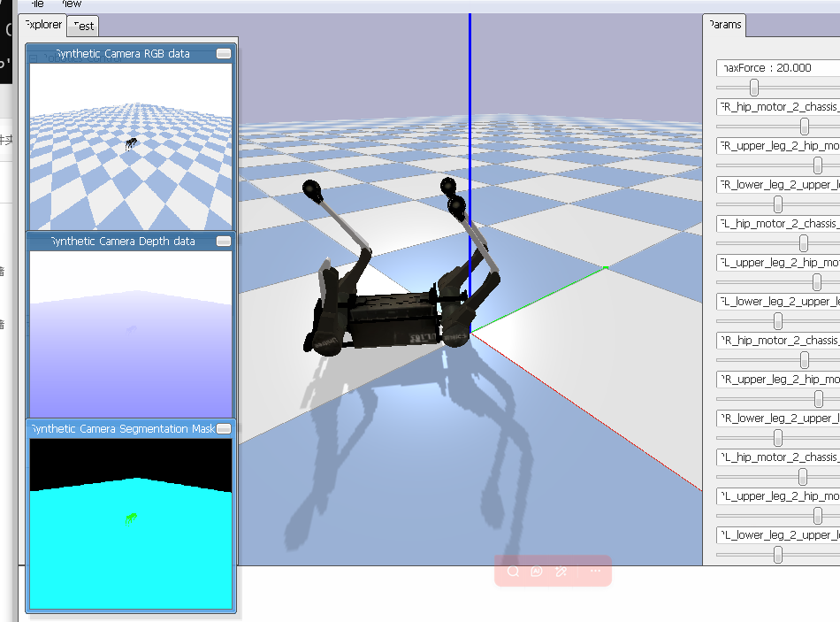This screenshot has width=840, height=622.
Task: Click the RL_lower_leg_2_upper_leg slider handle
Action: [778, 555]
